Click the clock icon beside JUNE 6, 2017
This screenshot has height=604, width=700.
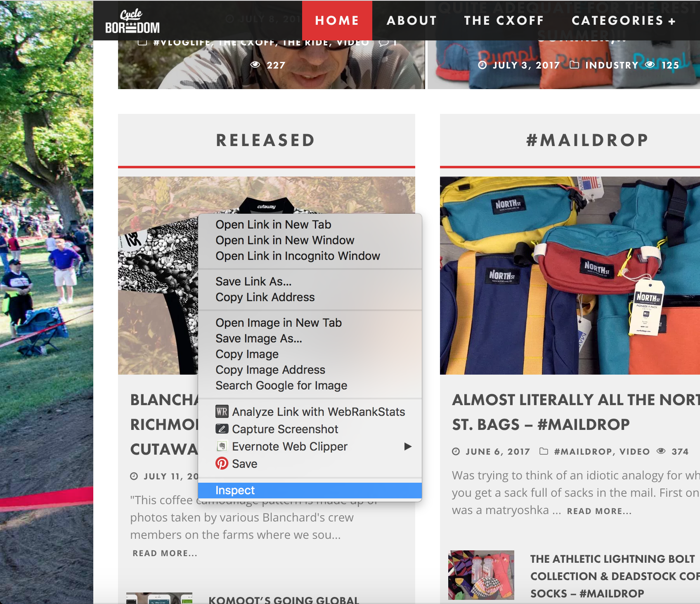coord(456,451)
